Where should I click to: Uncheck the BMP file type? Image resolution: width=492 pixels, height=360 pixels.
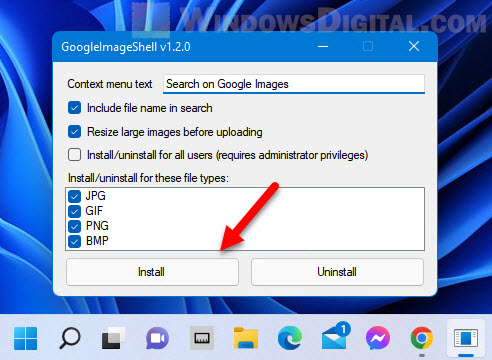tap(74, 241)
